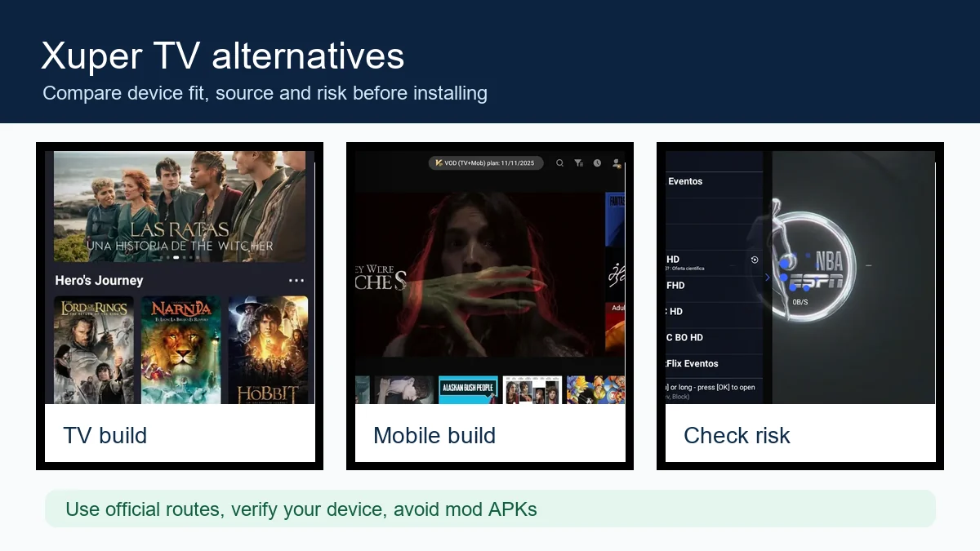Click the Oferta científica program subtitle
This screenshot has width=980, height=551.
point(688,268)
